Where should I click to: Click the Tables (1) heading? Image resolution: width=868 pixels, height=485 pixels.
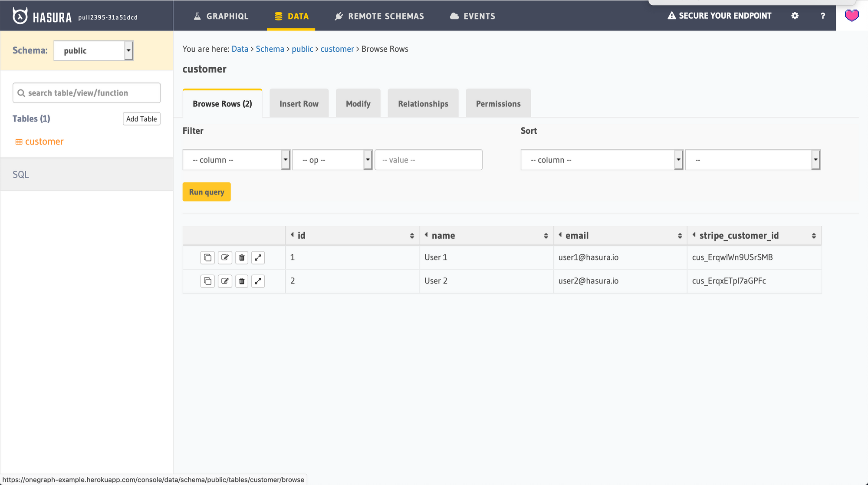tap(31, 119)
